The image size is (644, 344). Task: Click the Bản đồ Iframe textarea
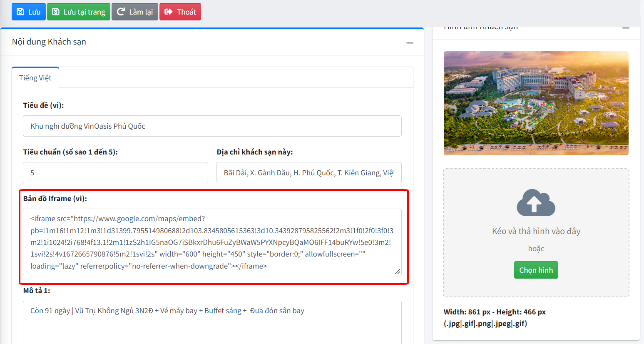tap(212, 242)
